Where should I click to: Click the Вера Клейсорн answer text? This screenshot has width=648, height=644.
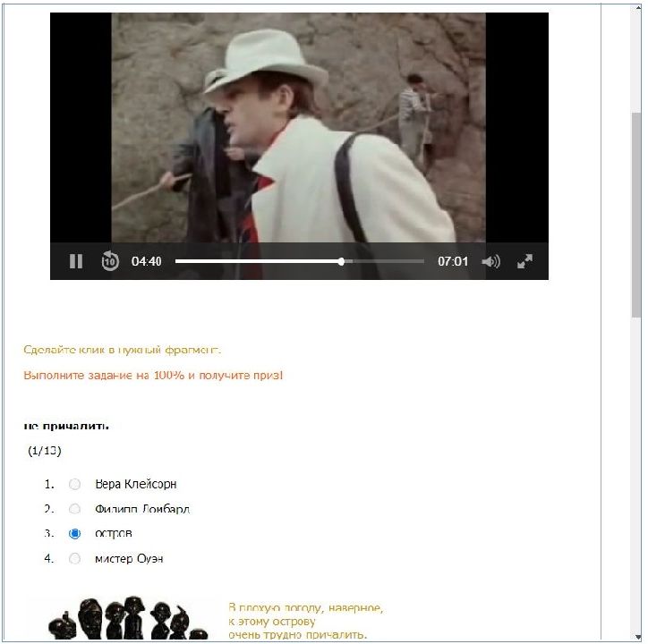[135, 484]
